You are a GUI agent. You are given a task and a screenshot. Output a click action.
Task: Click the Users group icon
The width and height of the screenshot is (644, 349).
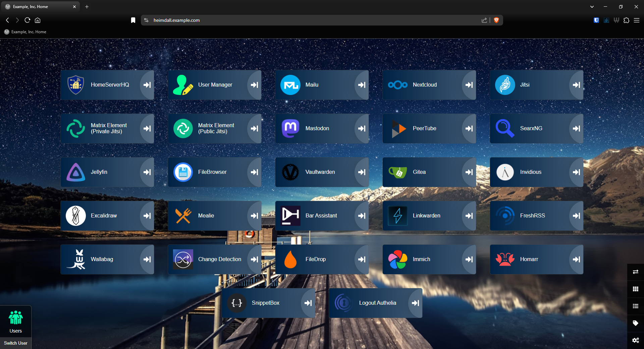click(x=16, y=317)
